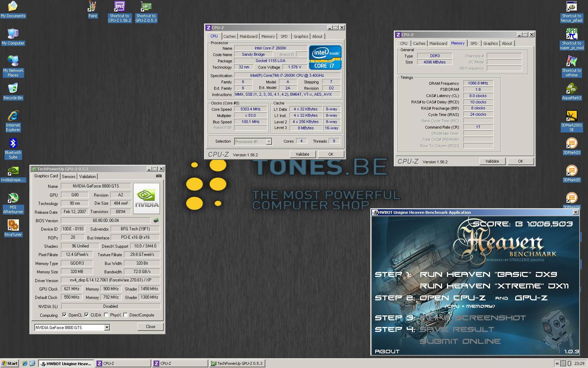
Task: Launch the RivaTuner desktop icon
Action: (x=13, y=228)
